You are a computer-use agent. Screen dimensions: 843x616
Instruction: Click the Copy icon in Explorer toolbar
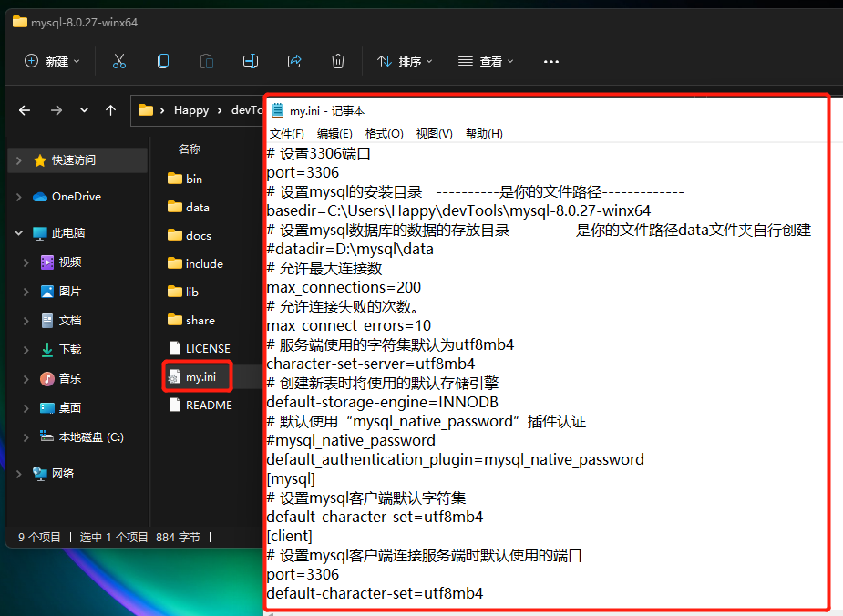pyautogui.click(x=163, y=61)
